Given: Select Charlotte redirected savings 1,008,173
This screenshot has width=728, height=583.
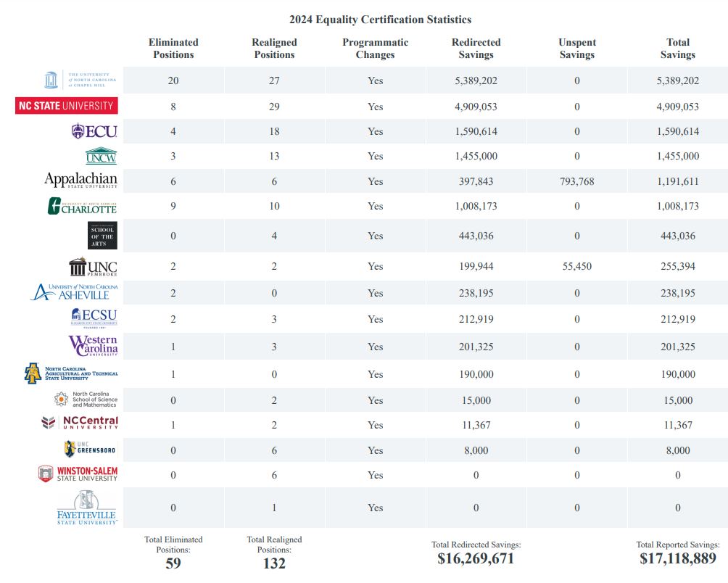Looking at the screenshot, I should tap(476, 206).
